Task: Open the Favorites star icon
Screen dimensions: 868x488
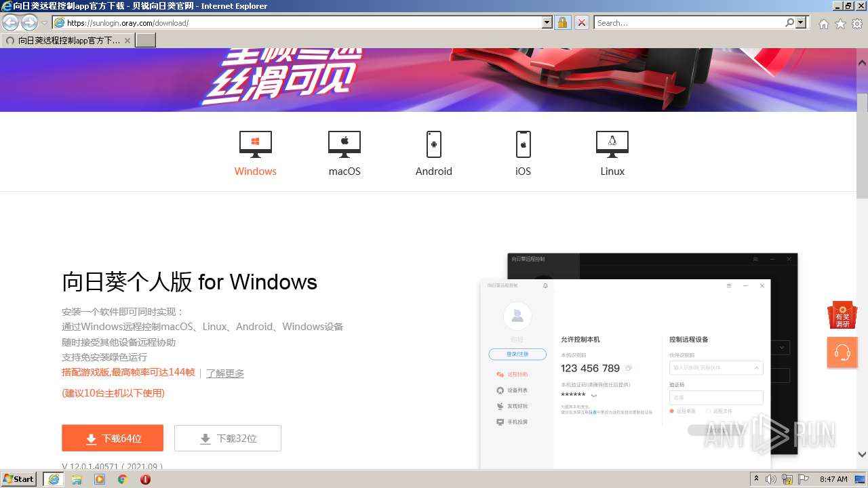Action: 840,24
